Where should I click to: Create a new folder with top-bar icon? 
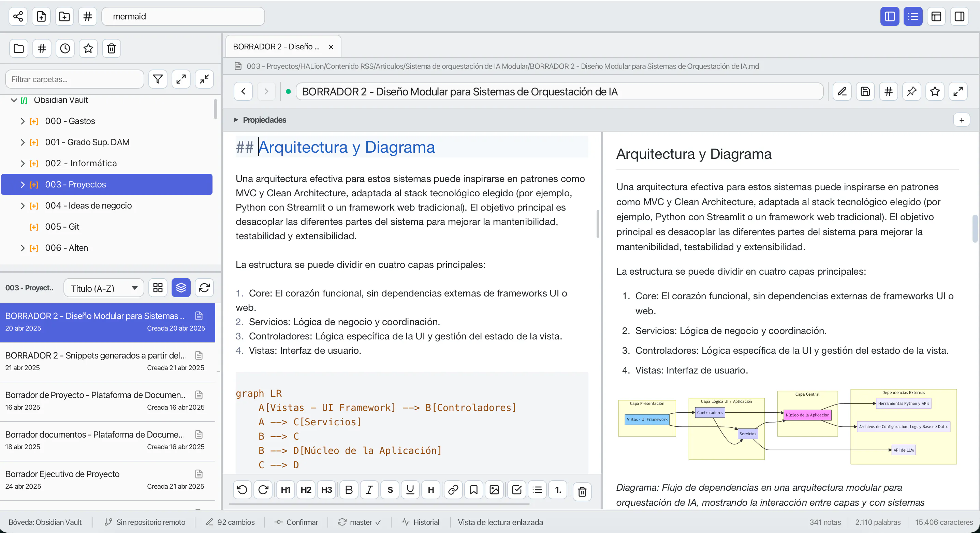point(64,16)
